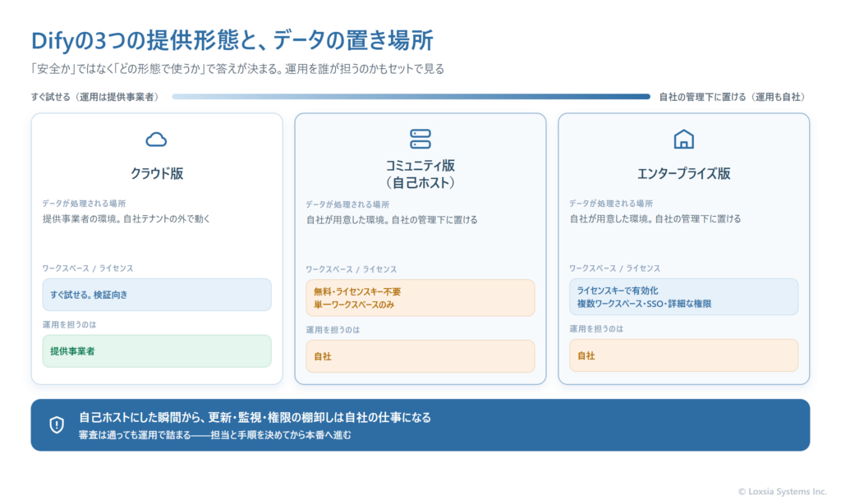Viewport: 841px width, 504px height.
Task: Click '運用を担うのは' label in エンタープライズ版 card
Action: tap(596, 328)
